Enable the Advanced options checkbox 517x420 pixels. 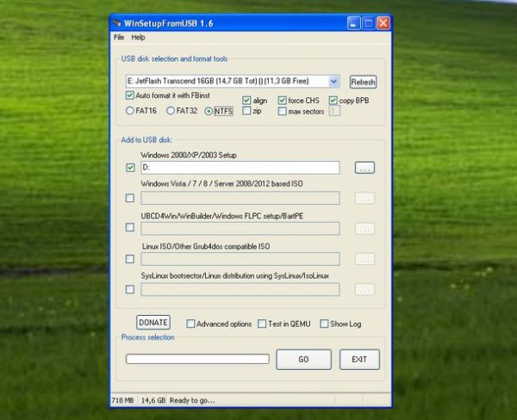(x=191, y=324)
